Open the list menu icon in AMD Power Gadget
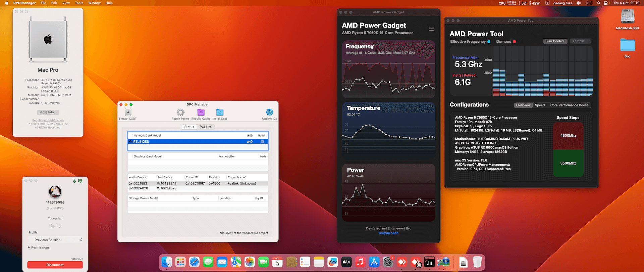This screenshot has width=644, height=272. click(432, 29)
